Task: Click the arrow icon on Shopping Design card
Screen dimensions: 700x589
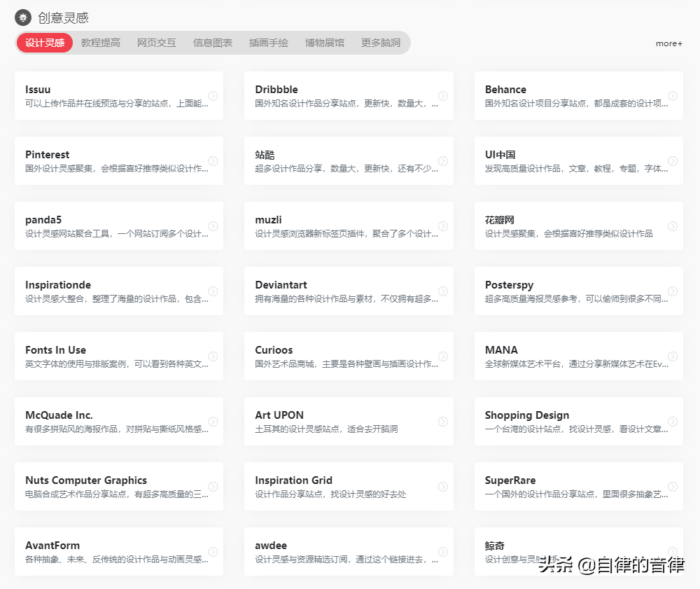Action: [x=673, y=422]
